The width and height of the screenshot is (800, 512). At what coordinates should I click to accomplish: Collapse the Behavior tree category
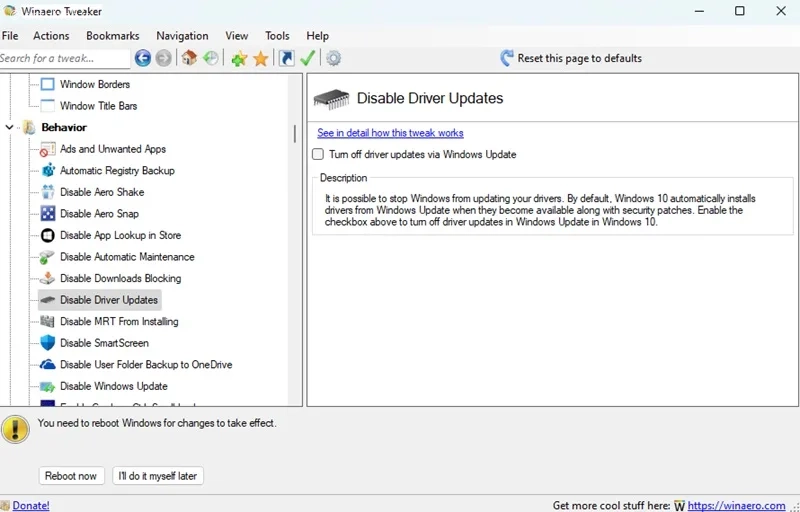(x=10, y=128)
